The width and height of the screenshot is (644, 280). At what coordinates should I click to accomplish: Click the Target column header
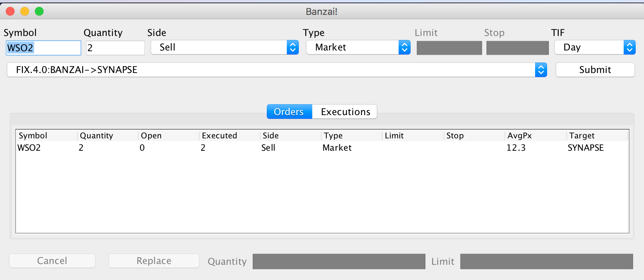[x=597, y=135]
